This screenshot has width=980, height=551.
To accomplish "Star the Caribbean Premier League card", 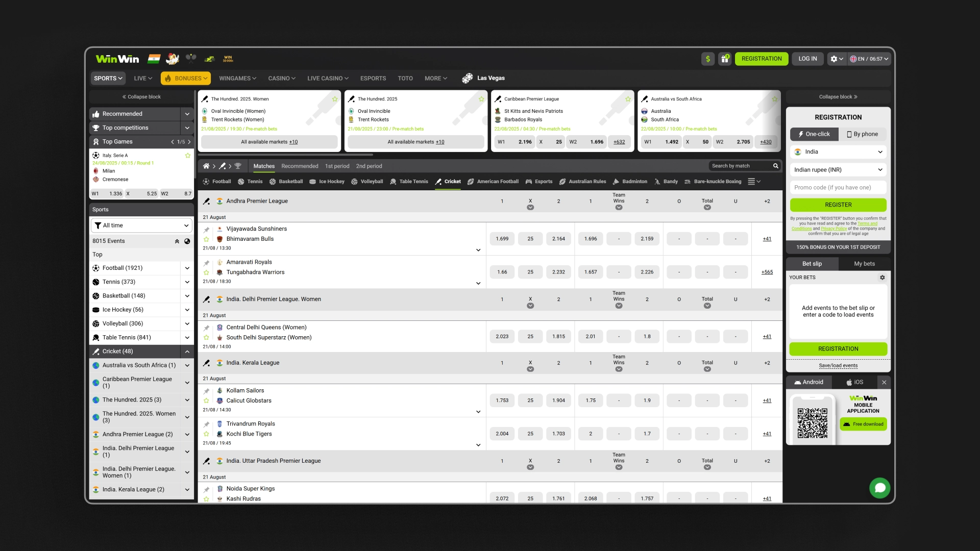I will [x=628, y=99].
